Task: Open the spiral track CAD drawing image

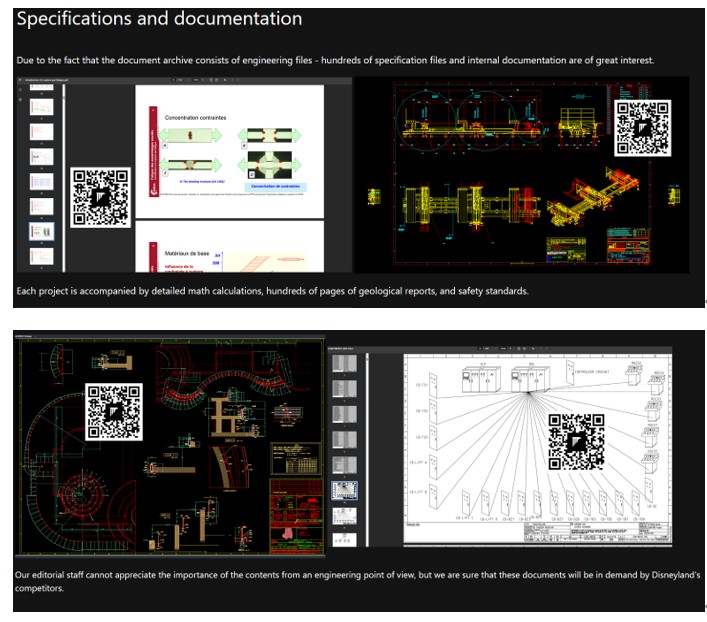Action: pos(170,446)
